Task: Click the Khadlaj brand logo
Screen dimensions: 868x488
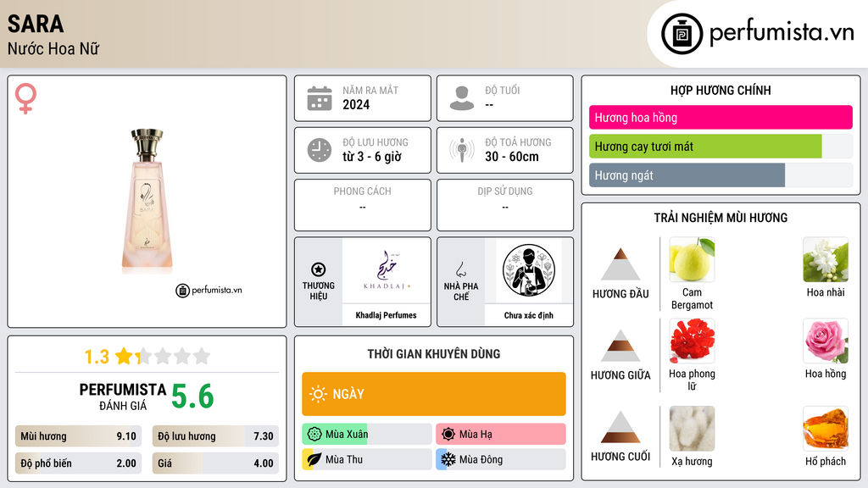Action: click(387, 270)
